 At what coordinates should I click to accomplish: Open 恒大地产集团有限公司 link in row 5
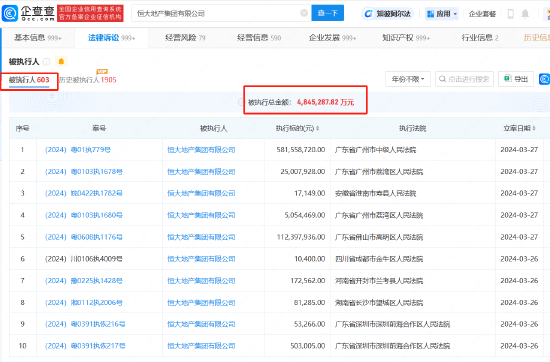(201, 237)
